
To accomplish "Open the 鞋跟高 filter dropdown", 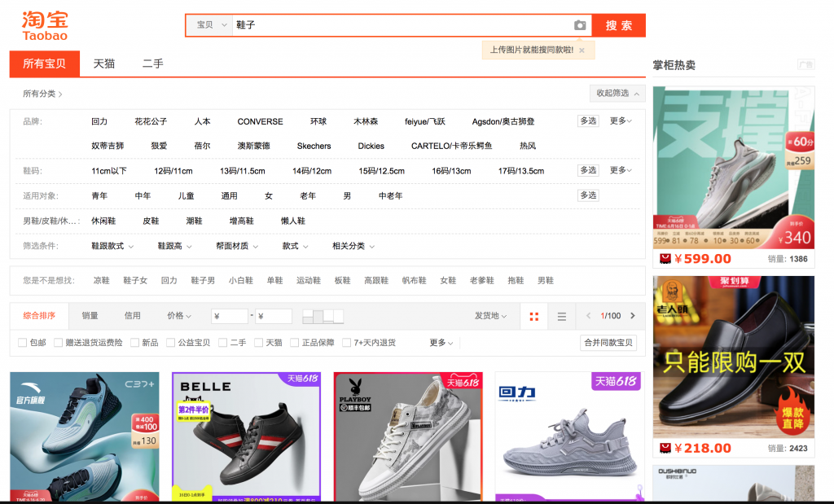I will 174,246.
